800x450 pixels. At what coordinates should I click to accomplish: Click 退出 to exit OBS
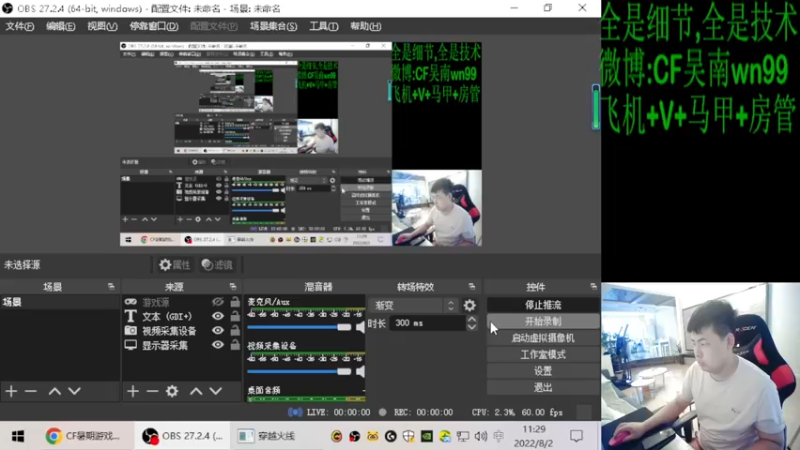[543, 387]
